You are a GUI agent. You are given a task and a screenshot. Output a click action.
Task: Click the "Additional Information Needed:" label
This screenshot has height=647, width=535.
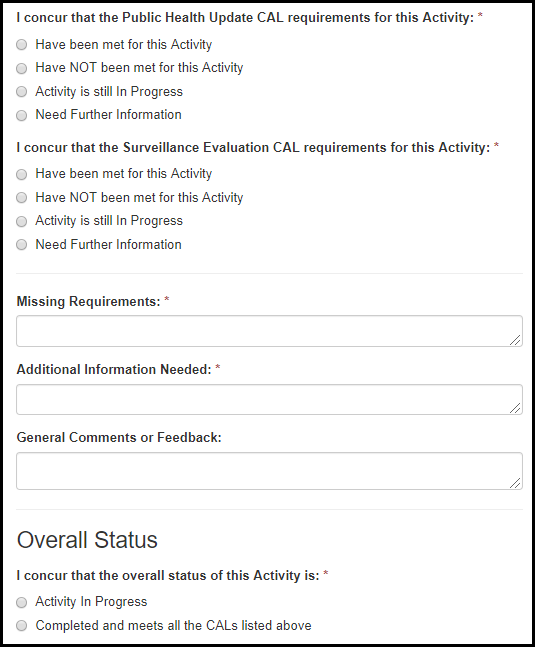[114, 369]
